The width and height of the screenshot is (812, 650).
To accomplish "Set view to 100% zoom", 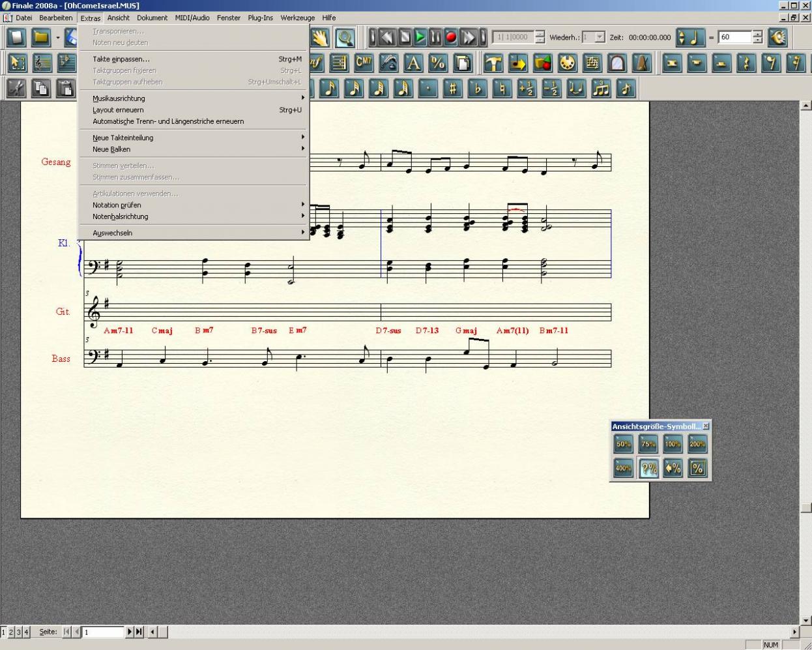I will (x=673, y=444).
